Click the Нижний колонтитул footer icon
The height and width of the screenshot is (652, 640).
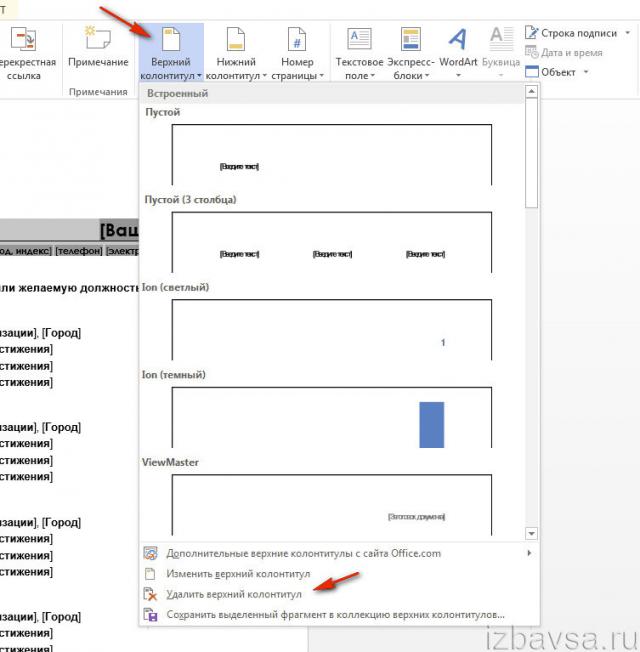tap(236, 40)
